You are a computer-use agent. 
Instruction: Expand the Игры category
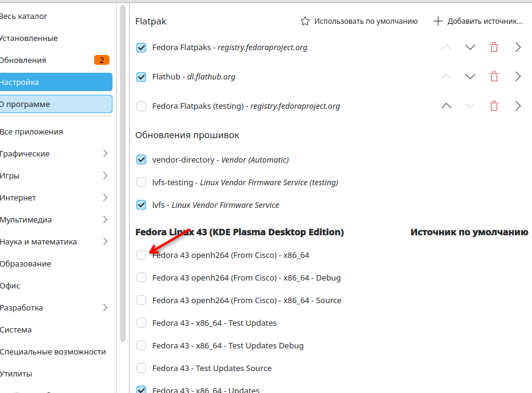point(105,175)
